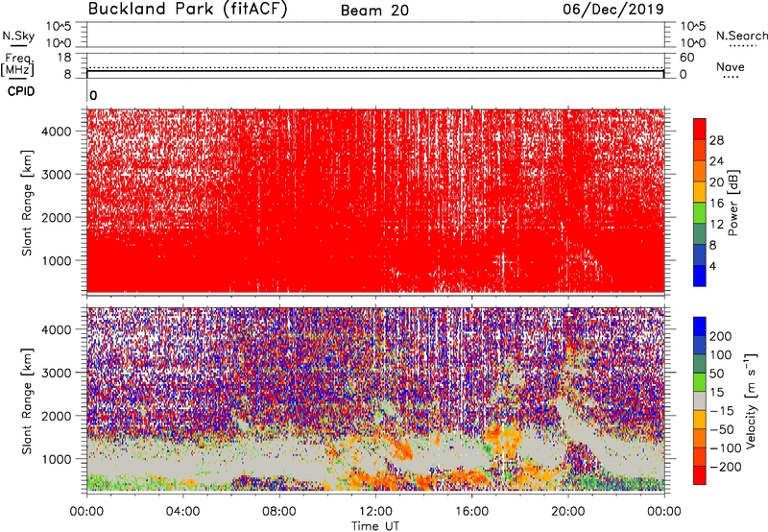Click the blue bottom of power colorbar
This screenshot has width=768, height=532.
(x=700, y=276)
